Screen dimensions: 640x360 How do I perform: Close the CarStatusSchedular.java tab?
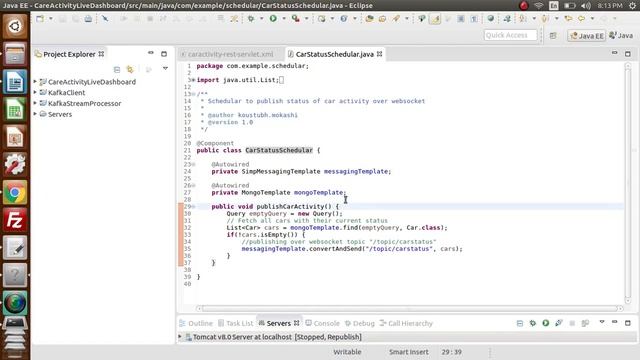click(380, 54)
